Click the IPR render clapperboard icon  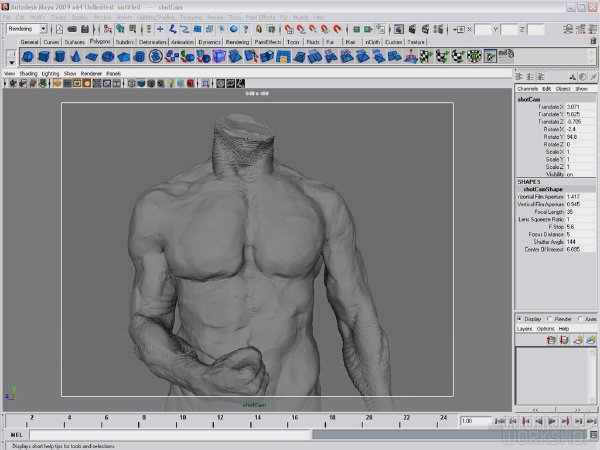pos(426,29)
